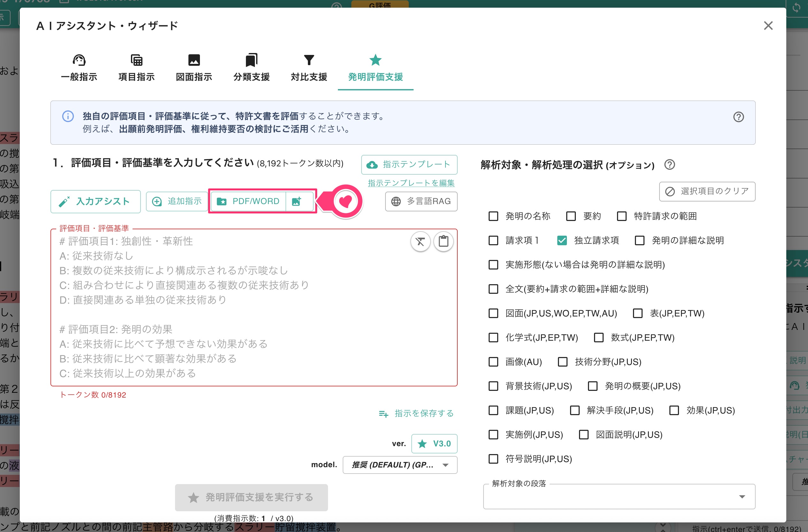Screen dimensions: 808x532
Task: Click the save-list icon beside 指示を保存する
Action: click(384, 414)
